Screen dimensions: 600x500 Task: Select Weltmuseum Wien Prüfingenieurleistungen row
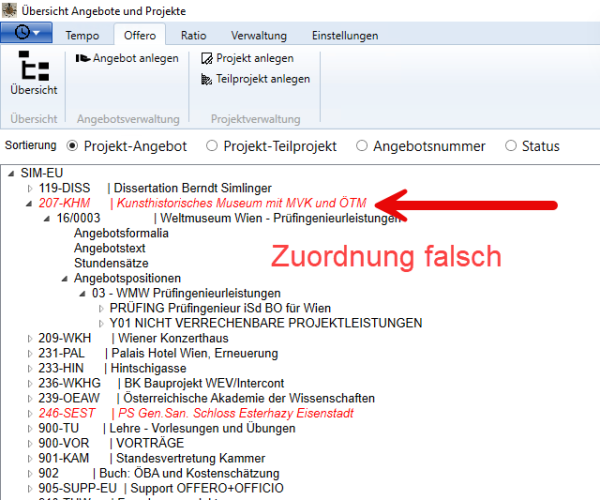230,218
